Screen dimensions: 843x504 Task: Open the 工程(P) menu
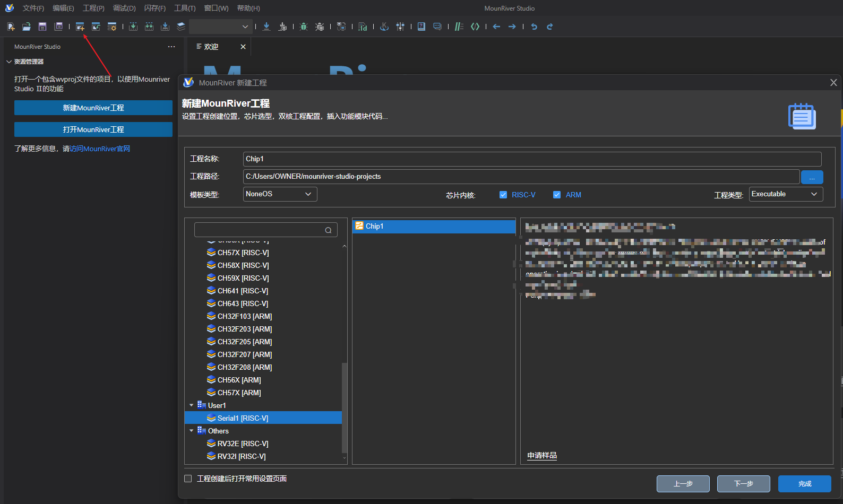click(93, 8)
